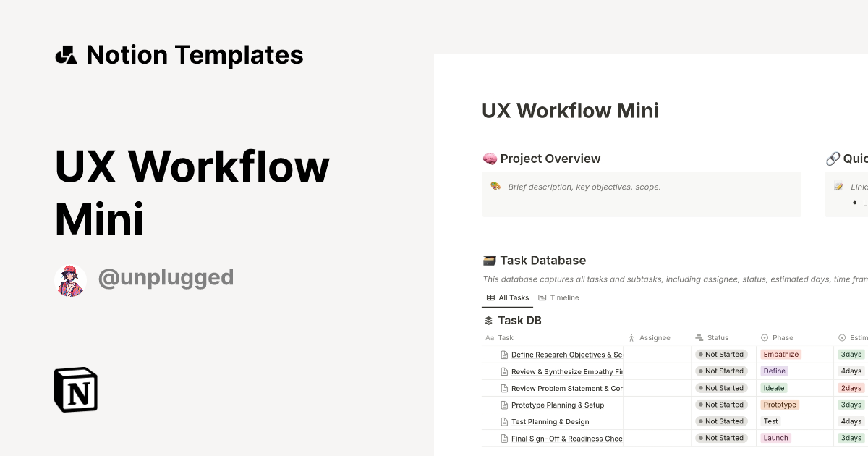The width and height of the screenshot is (868, 456).
Task: Click the unplugged profile avatar picture
Action: pyautogui.click(x=71, y=277)
